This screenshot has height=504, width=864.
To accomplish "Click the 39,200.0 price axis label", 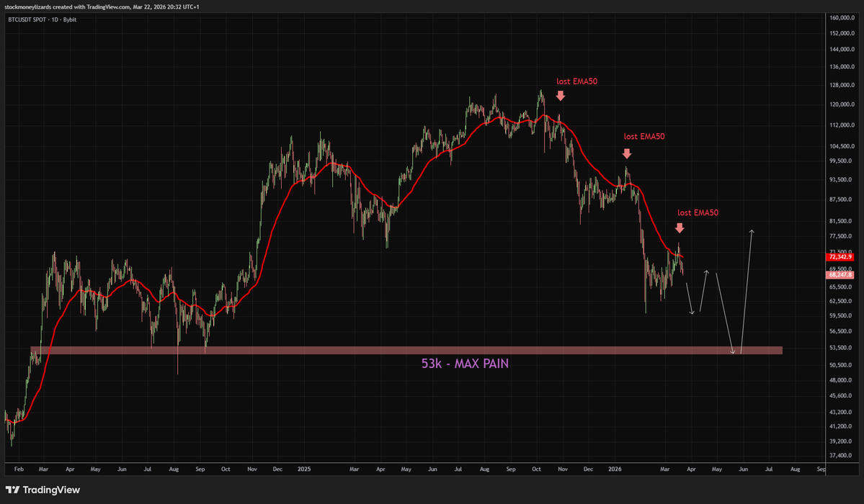I will coord(842,442).
